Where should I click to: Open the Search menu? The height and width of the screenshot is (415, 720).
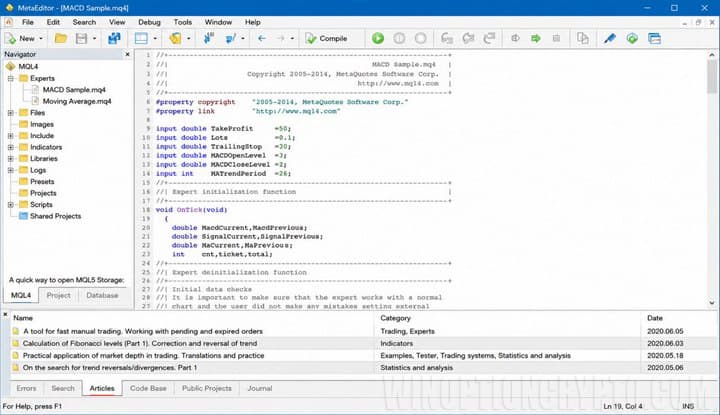pyautogui.click(x=84, y=22)
